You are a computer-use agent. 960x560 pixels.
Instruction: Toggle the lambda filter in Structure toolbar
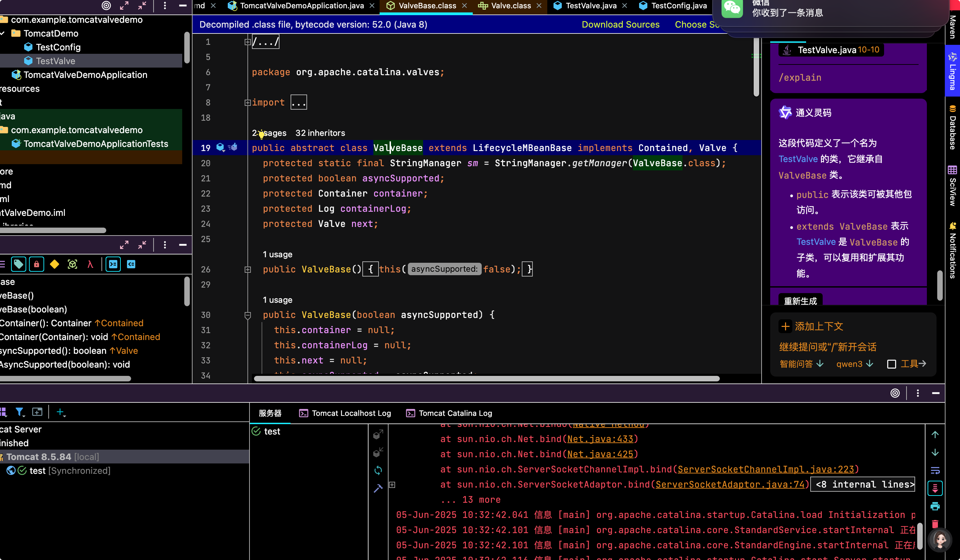pos(90,264)
